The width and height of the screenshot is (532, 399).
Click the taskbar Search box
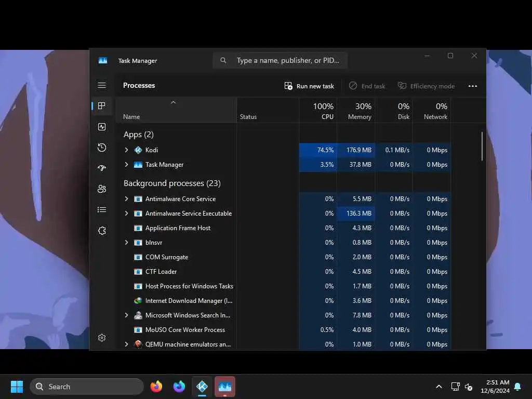[x=87, y=387]
